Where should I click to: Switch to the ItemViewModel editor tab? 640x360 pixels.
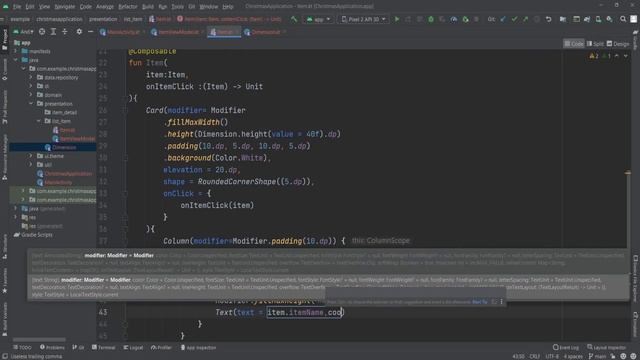178,32
